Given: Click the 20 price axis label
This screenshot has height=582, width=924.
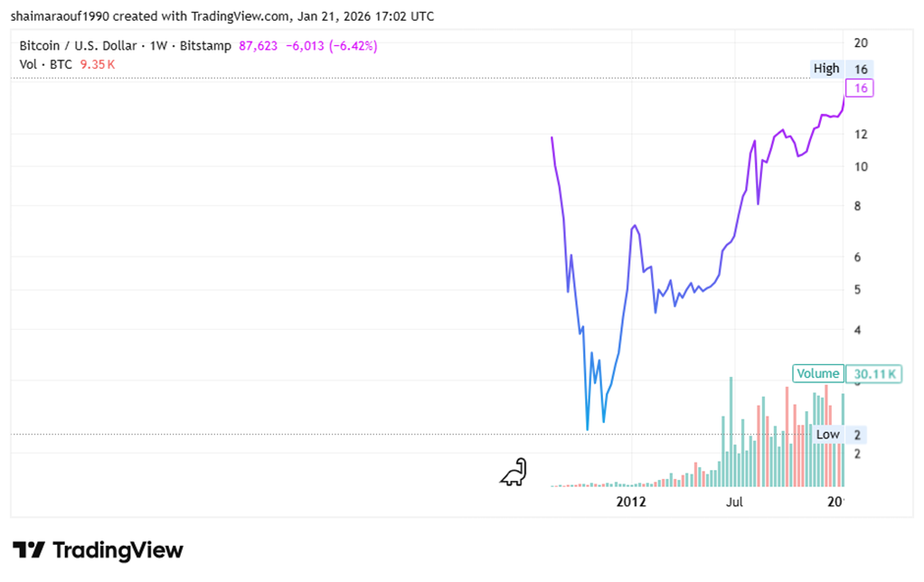Looking at the screenshot, I should pyautogui.click(x=861, y=42).
